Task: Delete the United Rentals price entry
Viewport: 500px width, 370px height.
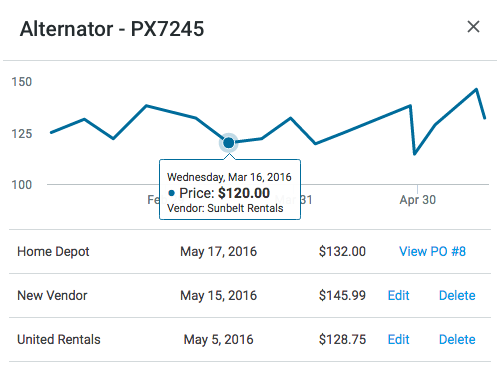Action: 457,340
